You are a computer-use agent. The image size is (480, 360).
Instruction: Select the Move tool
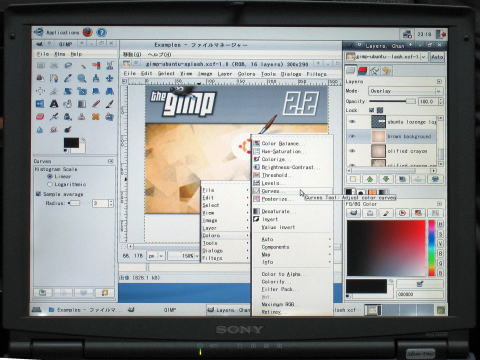tap(109, 78)
